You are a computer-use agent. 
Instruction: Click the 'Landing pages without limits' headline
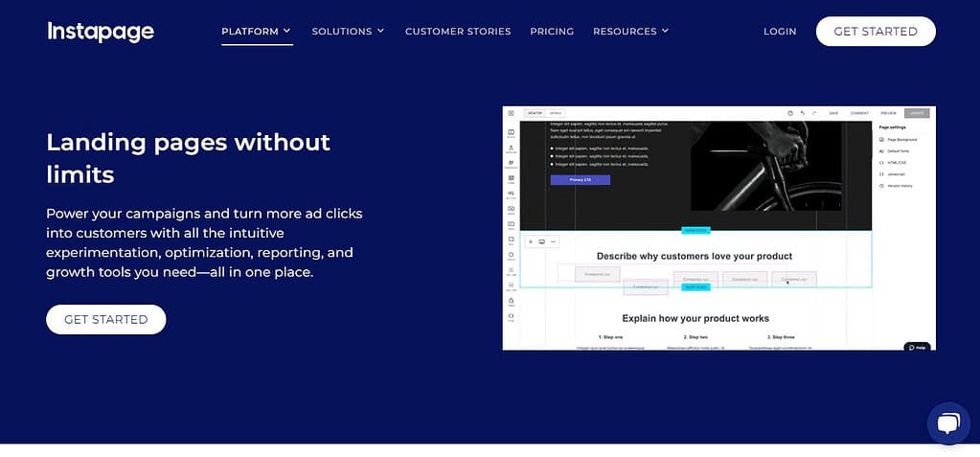tap(188, 158)
